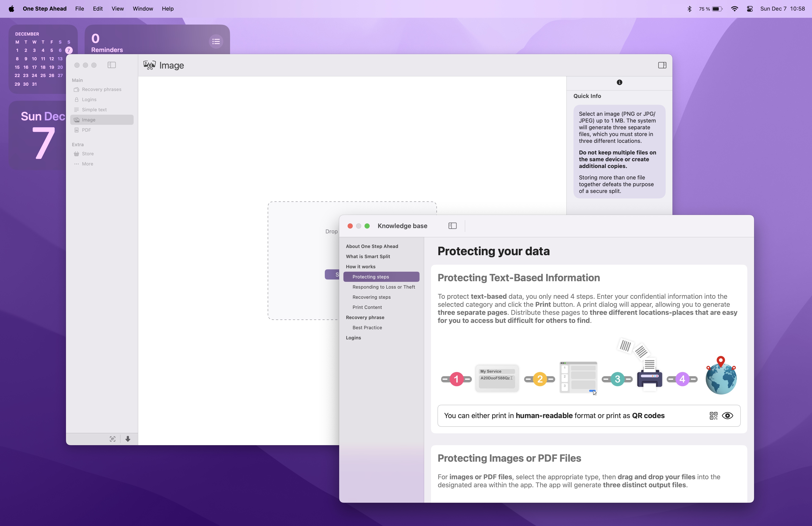Open the Logins category
812x526 pixels.
coord(89,99)
